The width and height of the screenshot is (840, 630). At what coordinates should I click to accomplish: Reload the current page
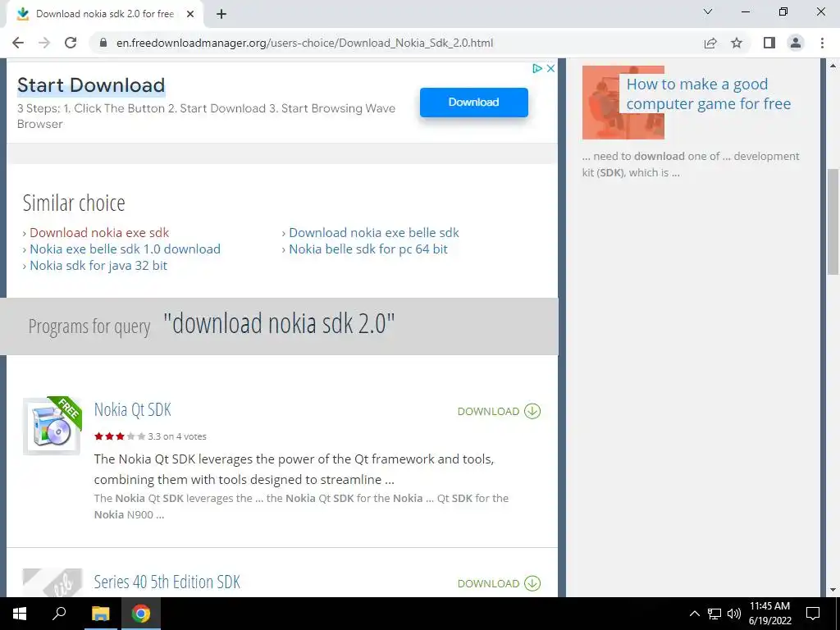(x=71, y=43)
